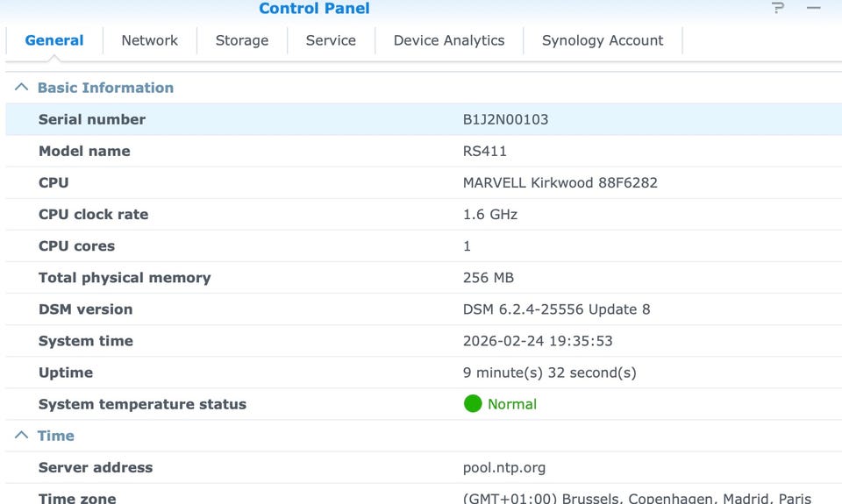Click the Control Panel window title
Viewport: 842px width, 504px height.
point(314,9)
